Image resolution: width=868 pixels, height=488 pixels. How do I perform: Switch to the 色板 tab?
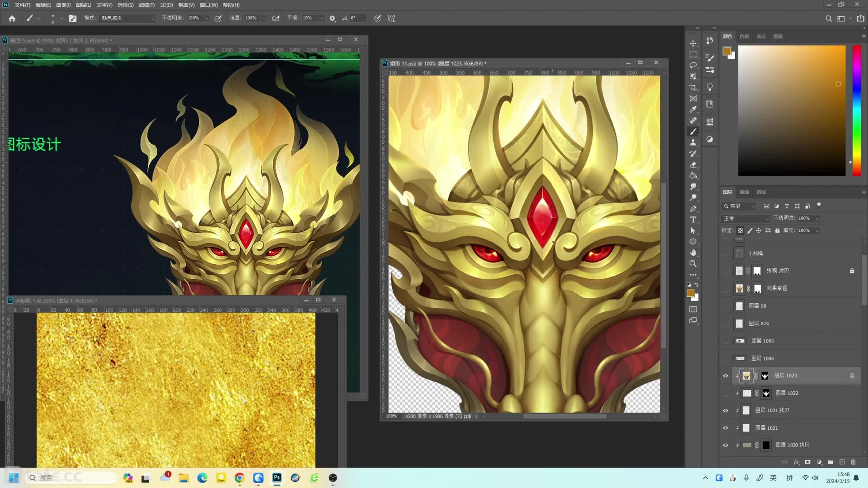(x=744, y=36)
